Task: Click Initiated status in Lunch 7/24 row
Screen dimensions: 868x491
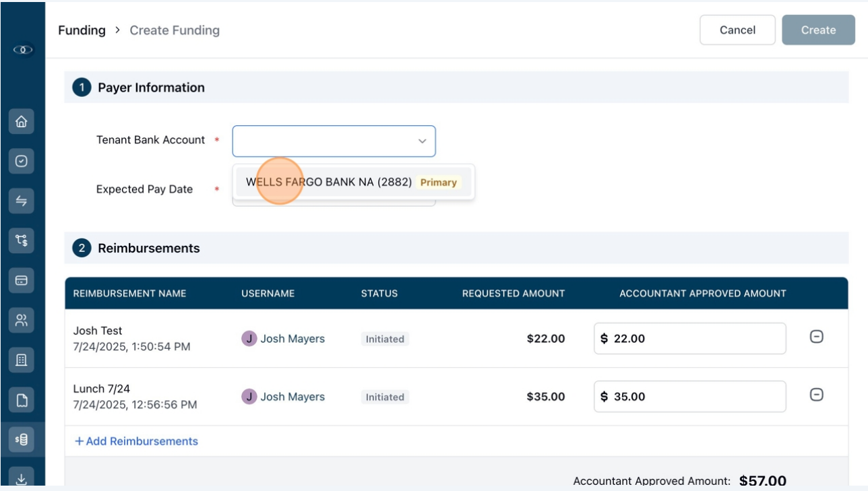Action: point(385,397)
